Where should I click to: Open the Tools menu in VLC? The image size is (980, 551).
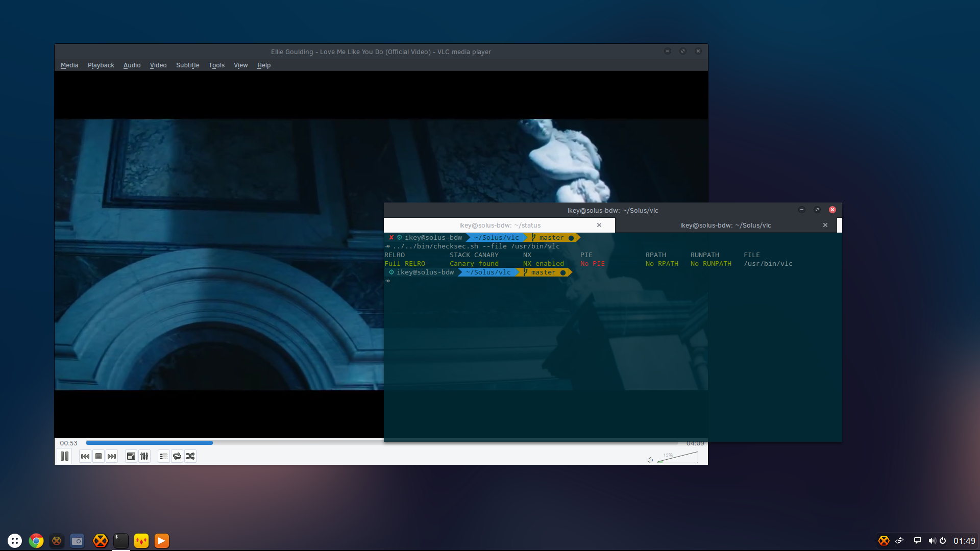pyautogui.click(x=216, y=65)
